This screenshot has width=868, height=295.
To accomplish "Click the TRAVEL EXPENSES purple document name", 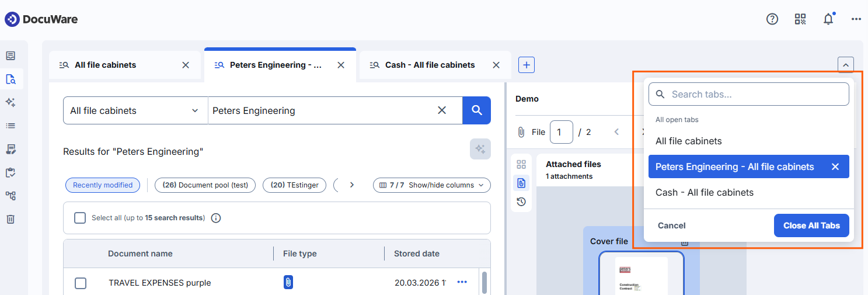I will coord(159,283).
